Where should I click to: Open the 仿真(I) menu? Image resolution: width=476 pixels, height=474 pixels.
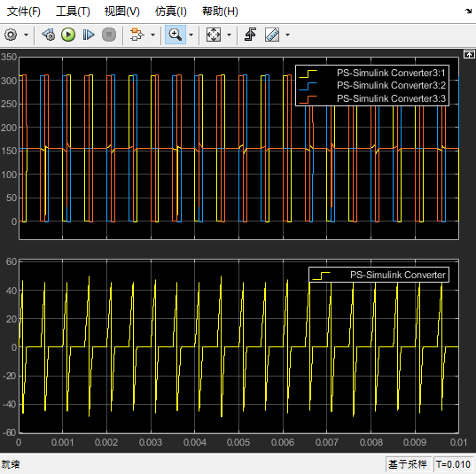pos(170,12)
